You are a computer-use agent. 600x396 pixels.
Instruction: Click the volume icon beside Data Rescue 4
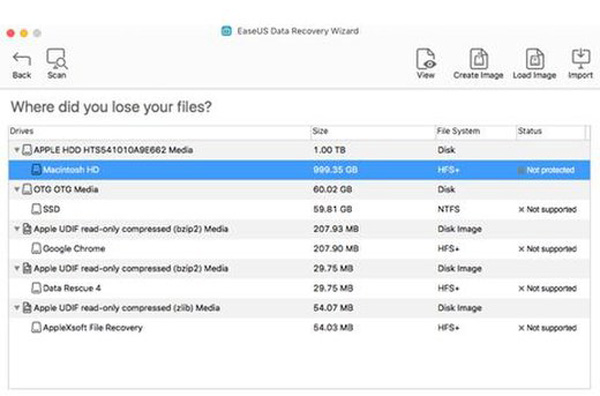pyautogui.click(x=36, y=288)
